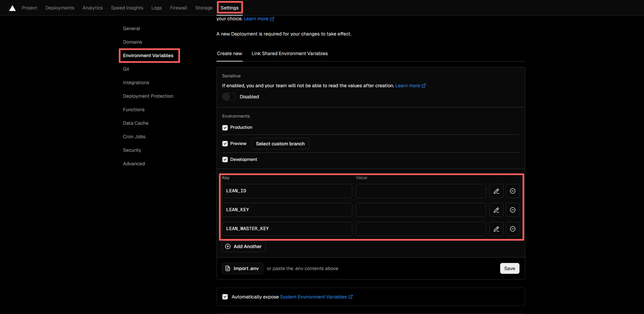Open the Deployments tab in top navigation
This screenshot has width=644, height=314.
point(60,8)
